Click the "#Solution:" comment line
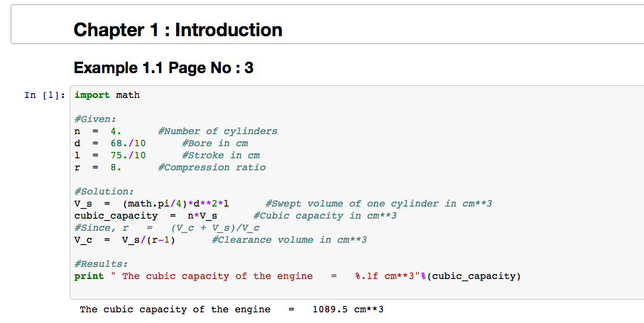This screenshot has width=644, height=323. coord(104,192)
